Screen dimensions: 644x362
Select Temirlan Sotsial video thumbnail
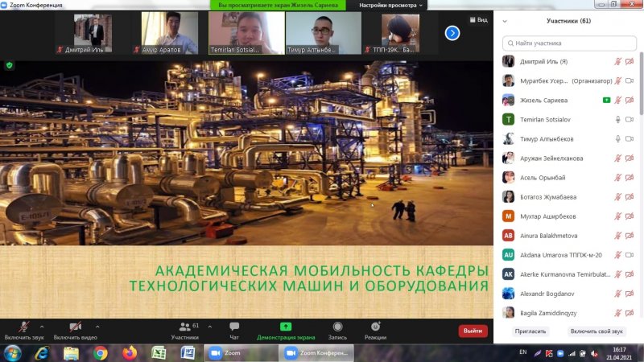(246, 33)
